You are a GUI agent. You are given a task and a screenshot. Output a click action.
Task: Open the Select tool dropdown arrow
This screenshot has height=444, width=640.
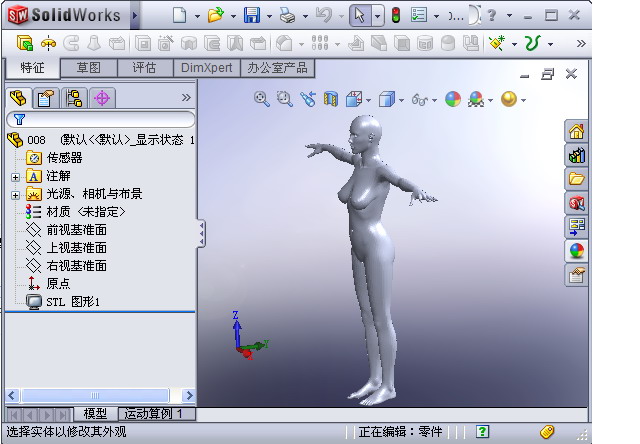(x=378, y=16)
